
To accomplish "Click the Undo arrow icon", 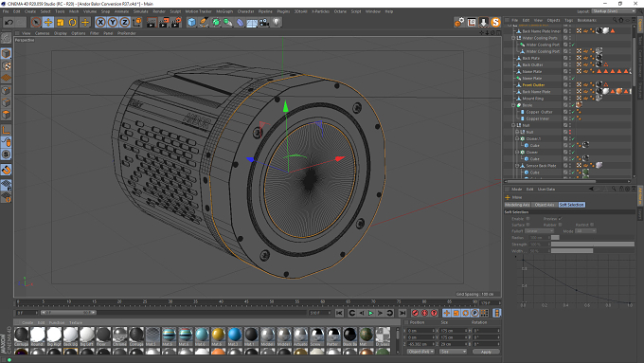I will pyautogui.click(x=9, y=22).
